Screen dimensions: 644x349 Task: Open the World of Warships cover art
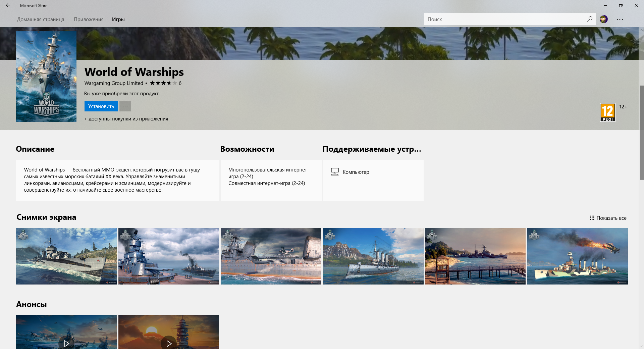tap(46, 77)
